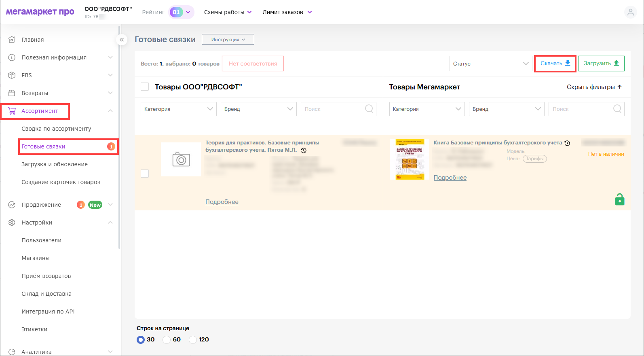Image resolution: width=644 pixels, height=356 pixels.
Task: Click the pie icon beside Аналитика
Action: click(x=12, y=352)
